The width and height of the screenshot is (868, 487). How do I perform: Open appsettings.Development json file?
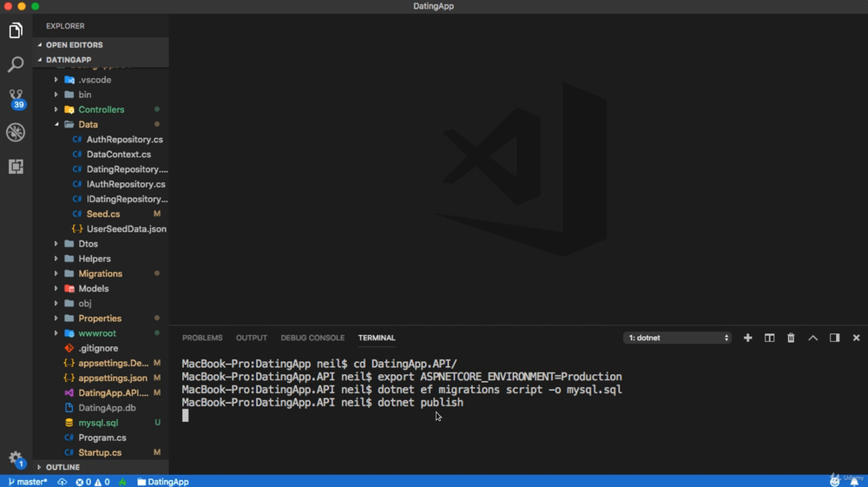[101, 363]
